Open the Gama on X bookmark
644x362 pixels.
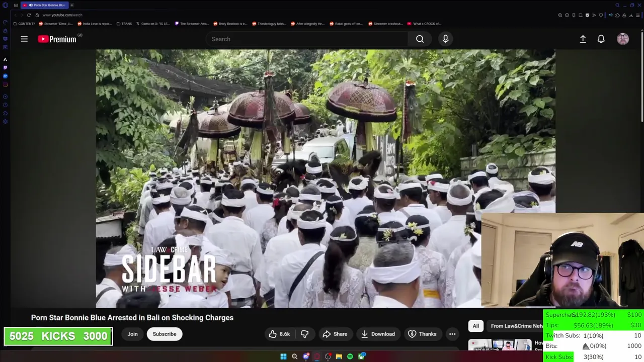tap(153, 24)
